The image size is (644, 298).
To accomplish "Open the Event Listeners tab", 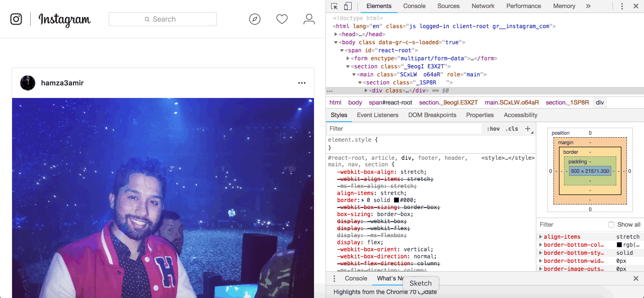I will 377,115.
